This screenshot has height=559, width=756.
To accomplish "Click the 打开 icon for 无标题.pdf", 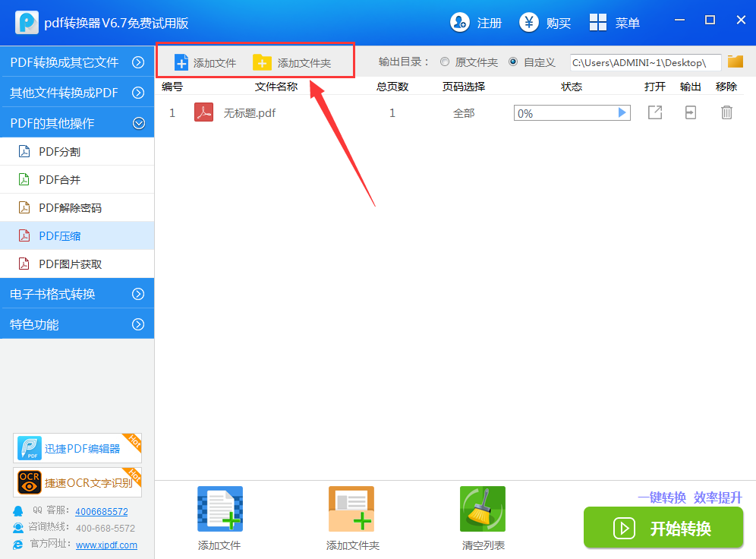I will 654,112.
